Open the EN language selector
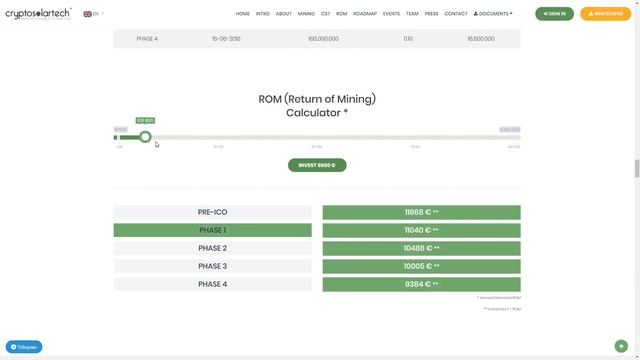The width and height of the screenshot is (640, 360). (93, 14)
